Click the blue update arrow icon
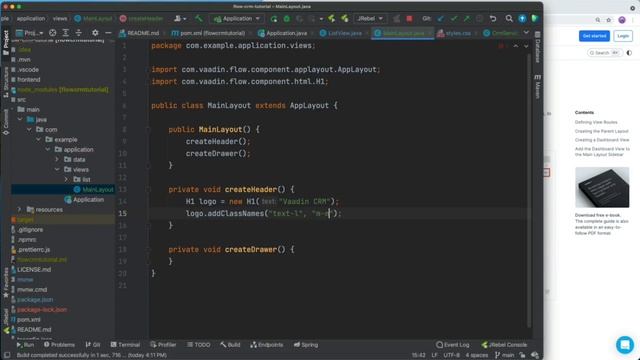This screenshot has width=640, height=360. pos(522,18)
